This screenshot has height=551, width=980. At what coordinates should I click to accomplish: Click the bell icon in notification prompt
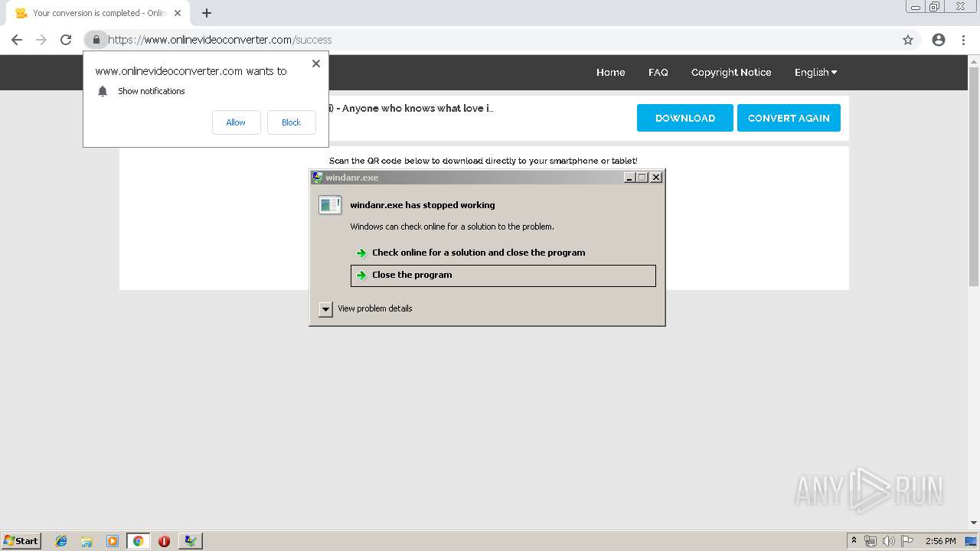coord(103,91)
